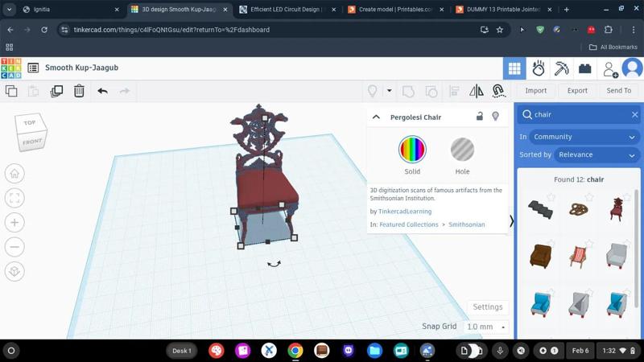Viewport: 644px width, 362px height.
Task: Open the Snap Grid size dropdown
Action: [486, 327]
